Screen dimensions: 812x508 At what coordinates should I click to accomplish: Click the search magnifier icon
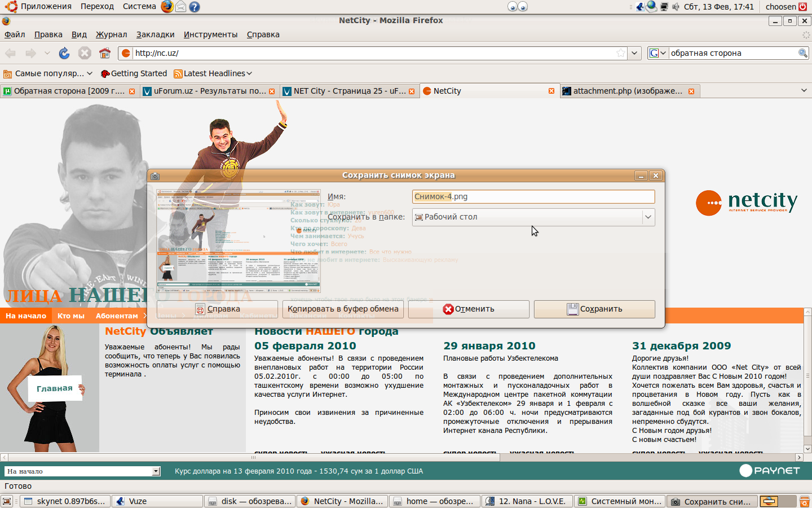click(x=802, y=53)
